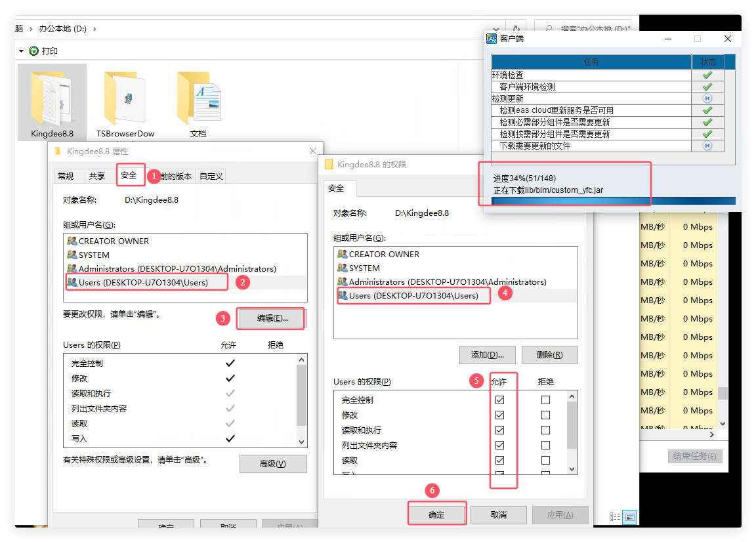
Task: Toggle Allow checkbox for 修改
Action: point(499,415)
